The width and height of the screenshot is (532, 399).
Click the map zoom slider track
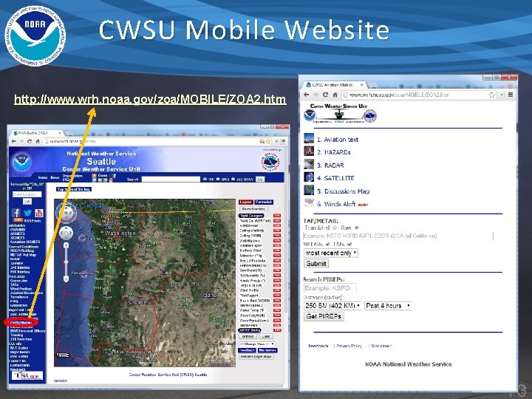(x=66, y=262)
